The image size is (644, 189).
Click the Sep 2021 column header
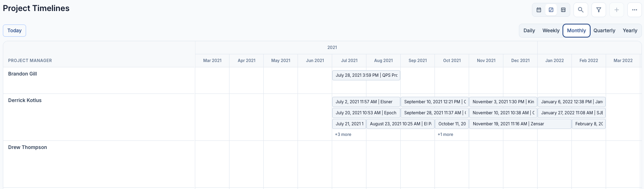click(x=418, y=60)
